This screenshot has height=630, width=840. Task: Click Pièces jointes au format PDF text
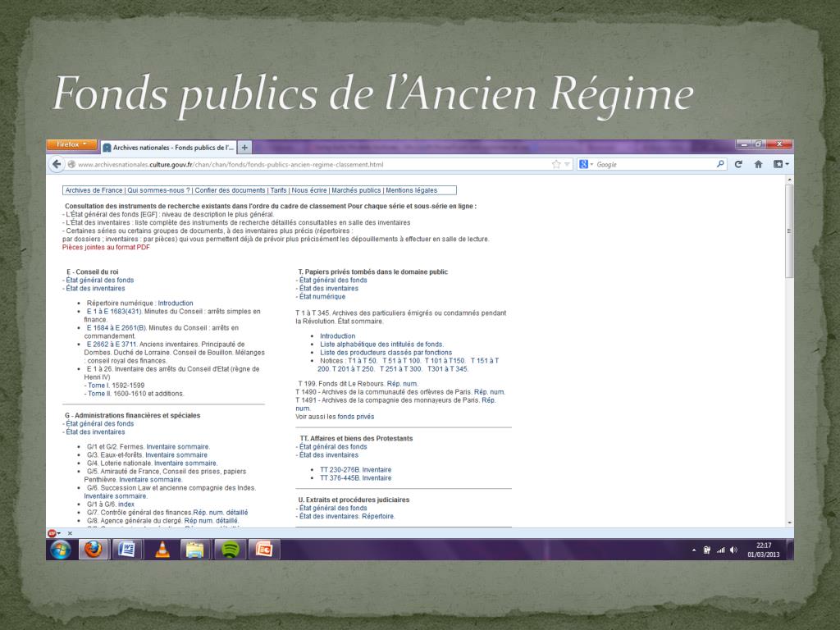[x=106, y=248]
